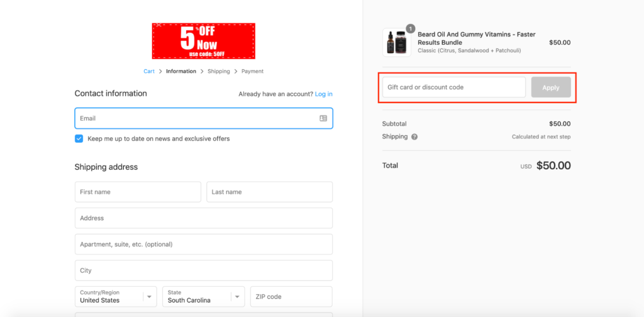Image resolution: width=644 pixels, height=317 pixels.
Task: Click the Payment breadcrumb step
Action: [252, 72]
